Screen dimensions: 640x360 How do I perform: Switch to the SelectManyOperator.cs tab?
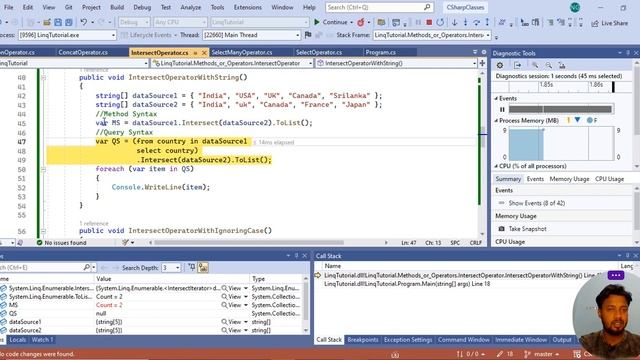click(x=242, y=53)
